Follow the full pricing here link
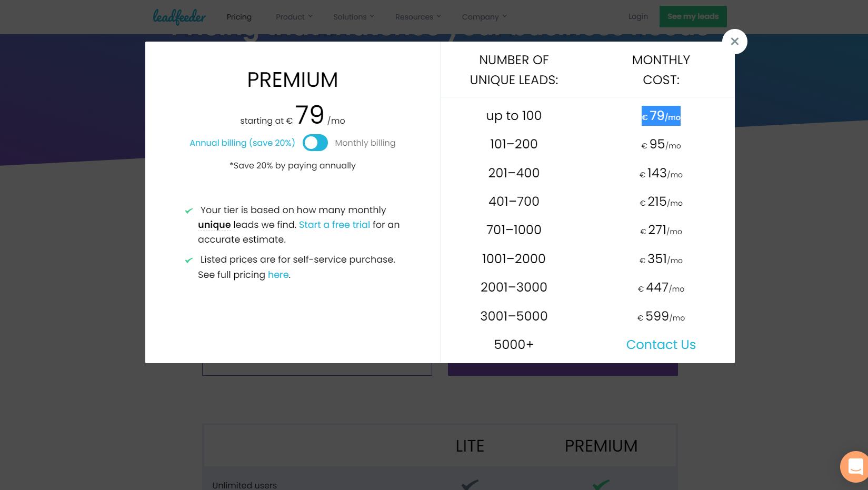 [278, 275]
